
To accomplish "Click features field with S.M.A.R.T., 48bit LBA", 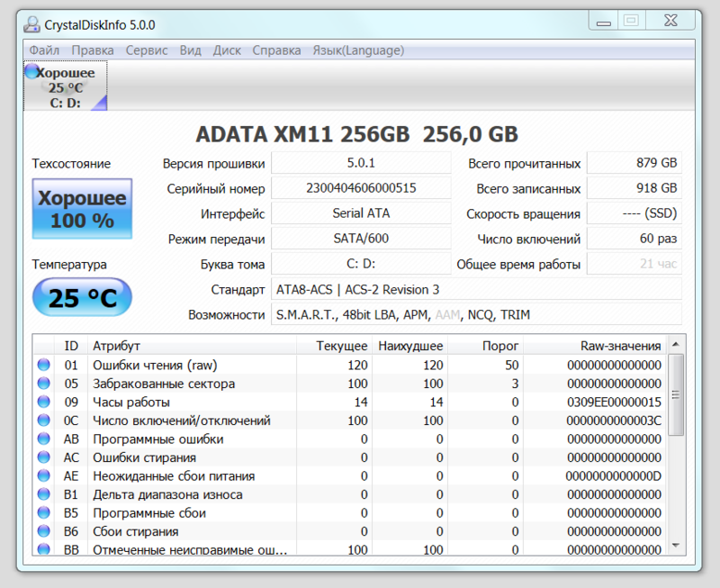I will 477,314.
